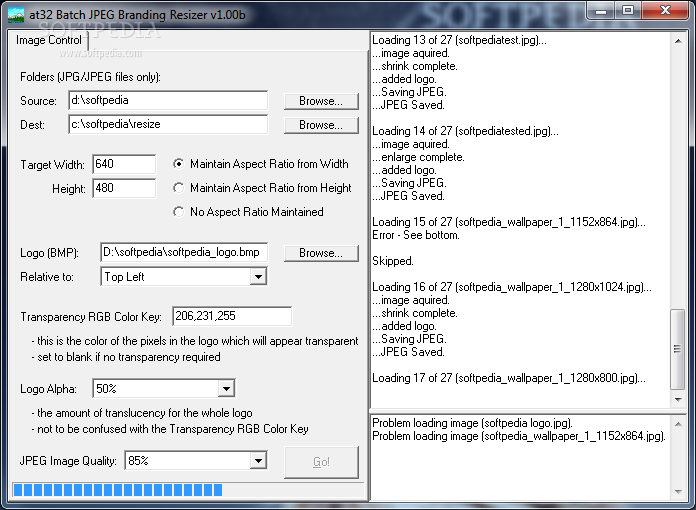Open the Relative to dropdown (Top Left)
The width and height of the screenshot is (696, 510).
258,277
